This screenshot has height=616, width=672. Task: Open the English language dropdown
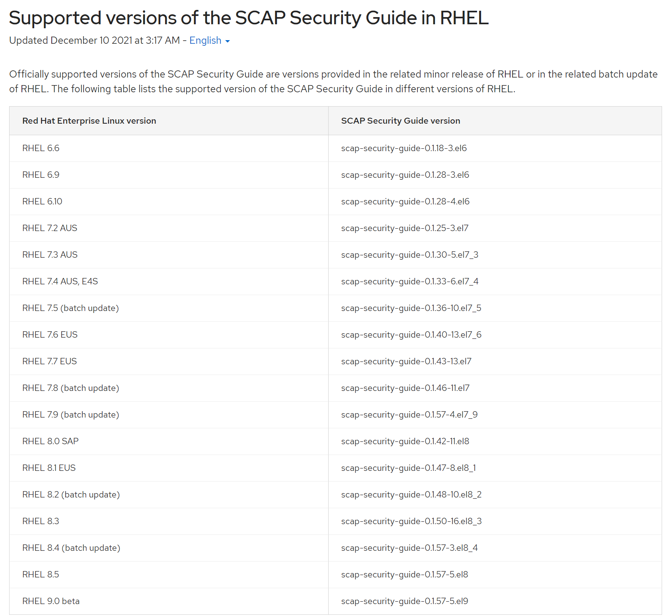coord(205,40)
